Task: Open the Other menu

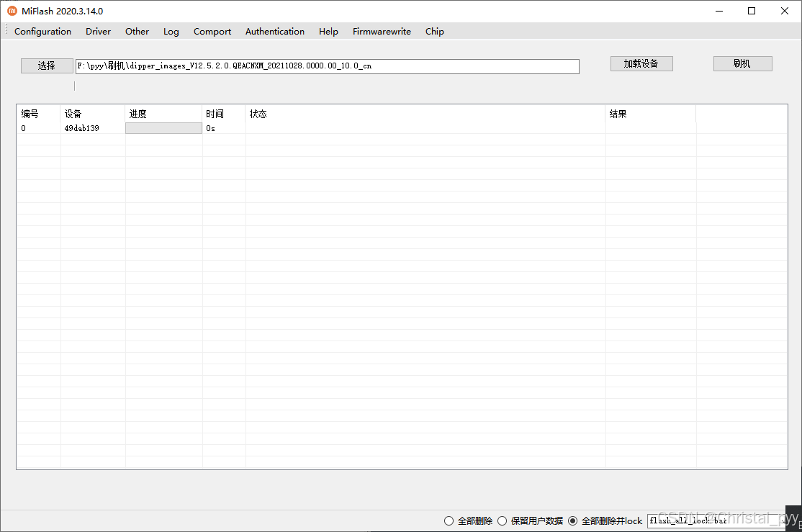Action: 137,31
